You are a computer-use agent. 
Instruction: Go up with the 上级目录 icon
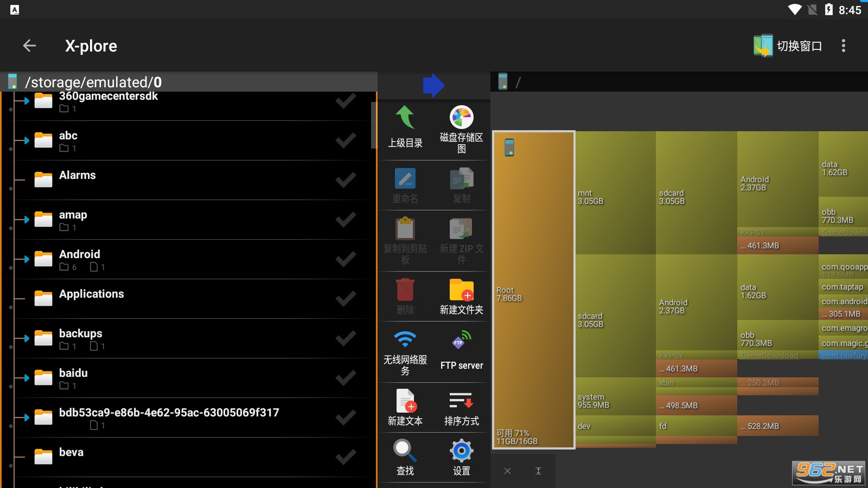click(405, 118)
